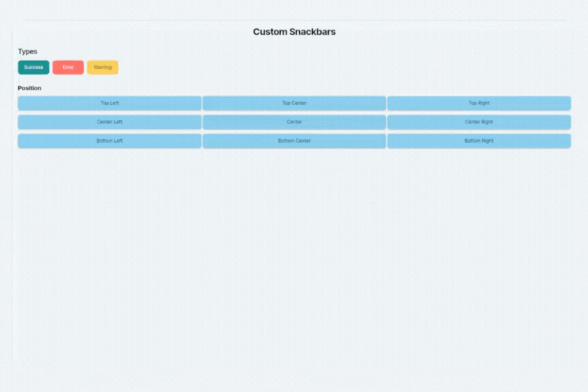Show the yellow Warning snackbar

pos(103,68)
